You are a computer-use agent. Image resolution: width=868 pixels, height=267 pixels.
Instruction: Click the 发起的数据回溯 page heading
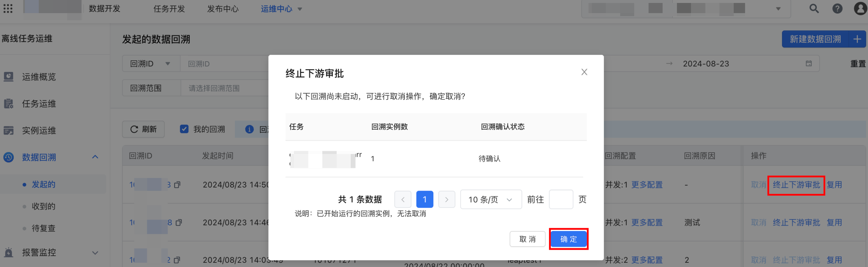pos(156,39)
